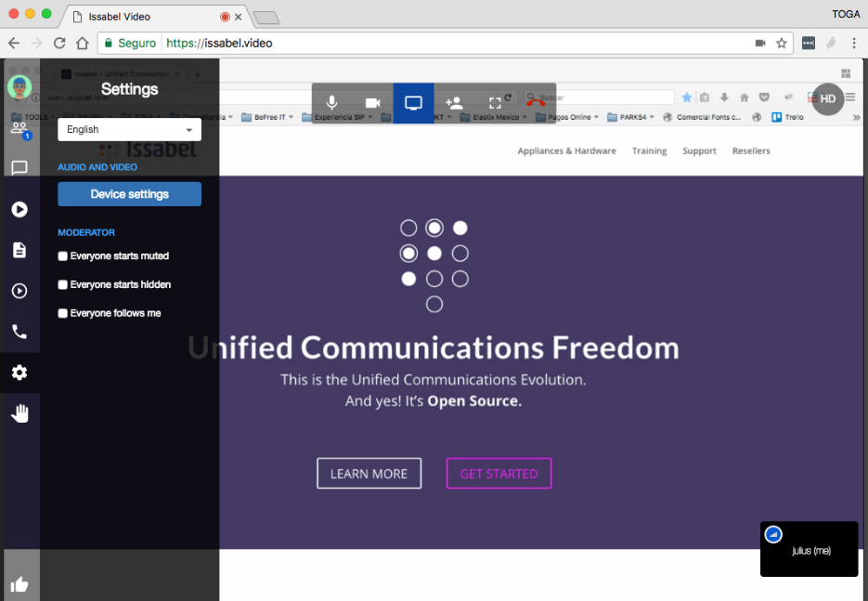Open Appliances & Hardware menu item
Screen dimensions: 868x601
click(567, 150)
